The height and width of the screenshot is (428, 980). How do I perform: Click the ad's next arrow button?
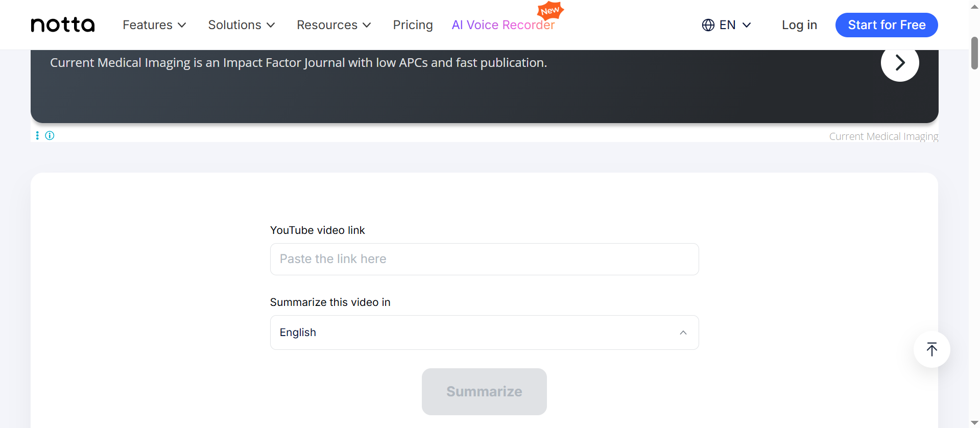(x=900, y=62)
